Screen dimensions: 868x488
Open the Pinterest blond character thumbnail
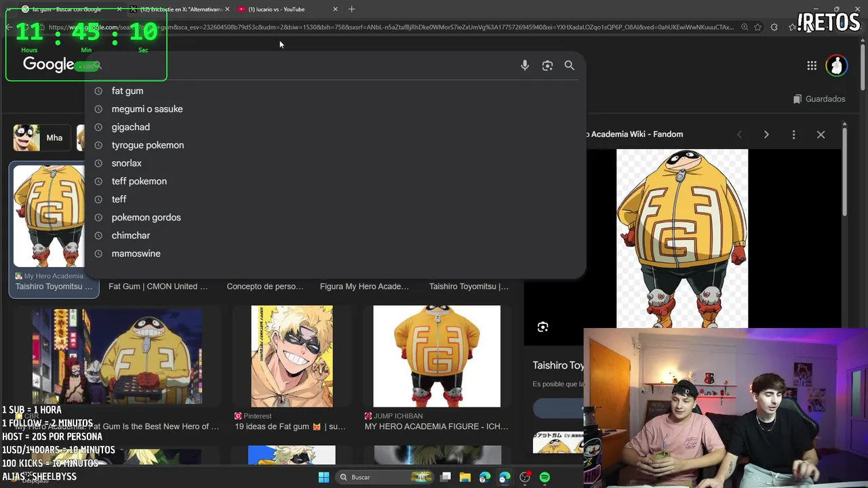click(292, 357)
